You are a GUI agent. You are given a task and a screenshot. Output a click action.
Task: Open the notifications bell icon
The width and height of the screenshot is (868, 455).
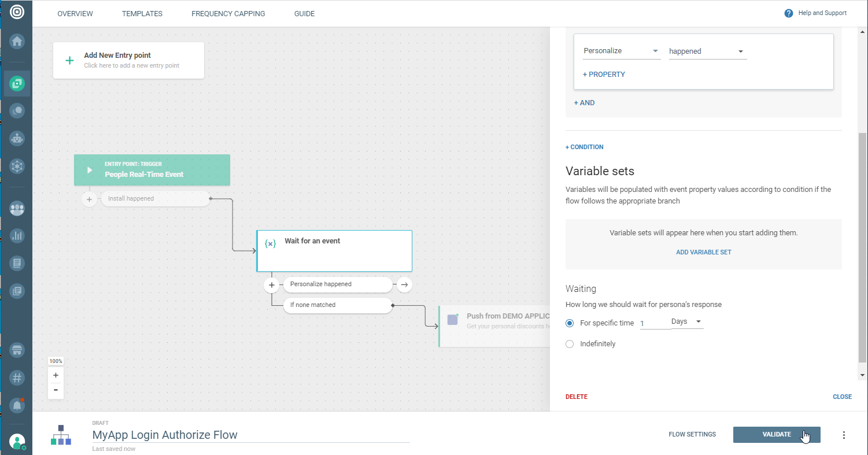17,405
